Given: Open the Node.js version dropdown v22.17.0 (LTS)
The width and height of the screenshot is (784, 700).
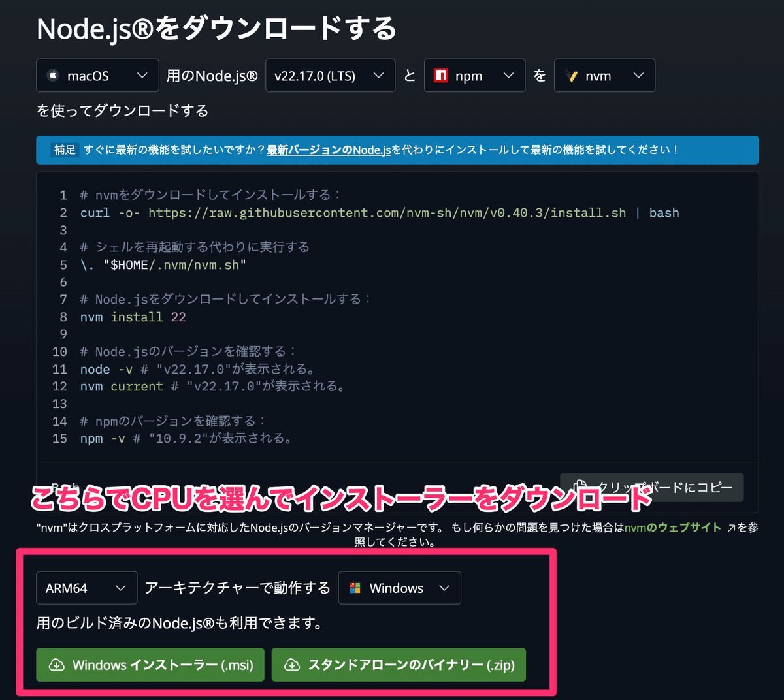Looking at the screenshot, I should (x=330, y=75).
